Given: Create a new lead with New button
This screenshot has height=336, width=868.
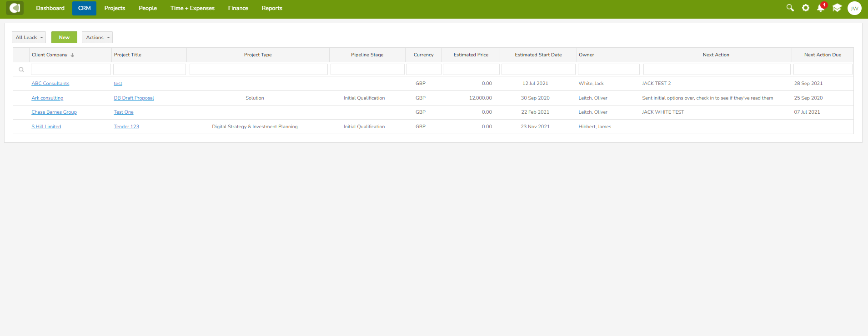Looking at the screenshot, I should click(x=64, y=37).
